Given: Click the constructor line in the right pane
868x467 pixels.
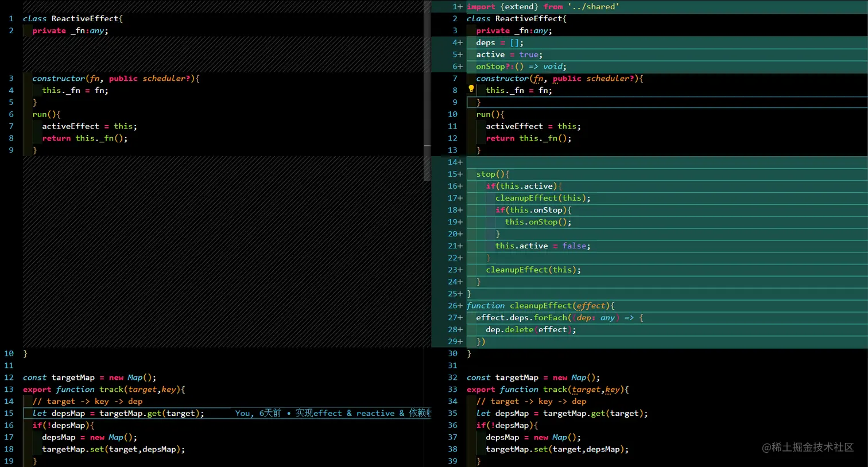Looking at the screenshot, I should point(560,79).
